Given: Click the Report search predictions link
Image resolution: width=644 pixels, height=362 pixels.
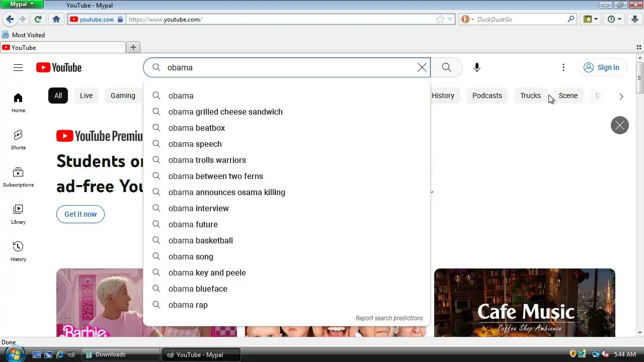Looking at the screenshot, I should point(389,318).
